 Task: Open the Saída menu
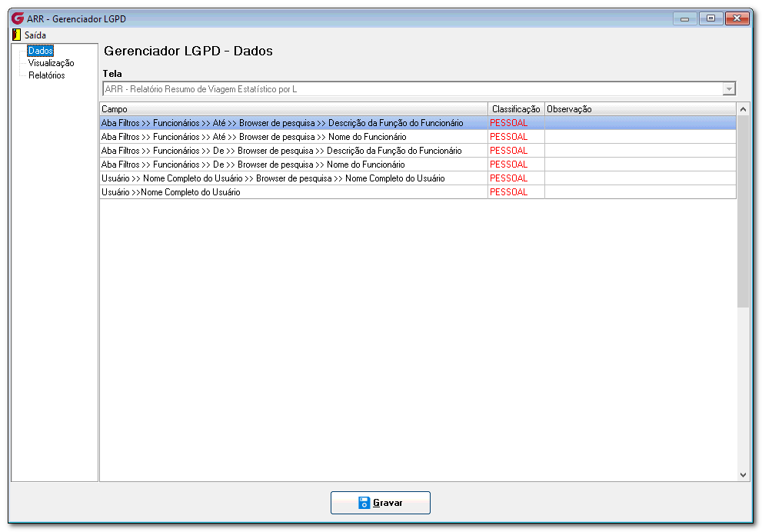tap(35, 35)
